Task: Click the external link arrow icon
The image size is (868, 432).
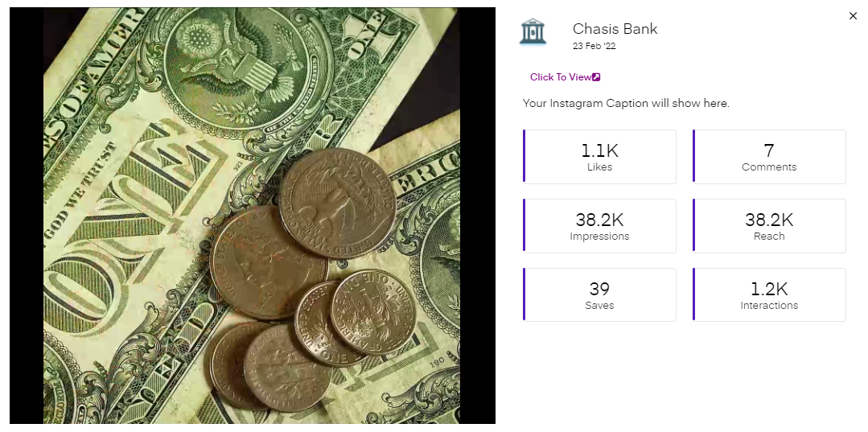Action: [596, 77]
